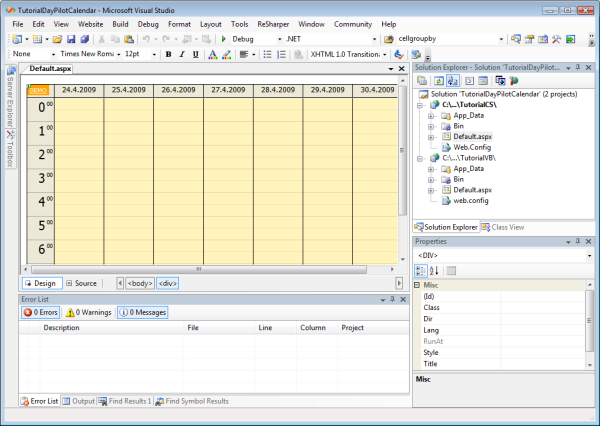This screenshot has width=600, height=426.
Task: Click the unordered bullet list icon
Action: pos(267,54)
